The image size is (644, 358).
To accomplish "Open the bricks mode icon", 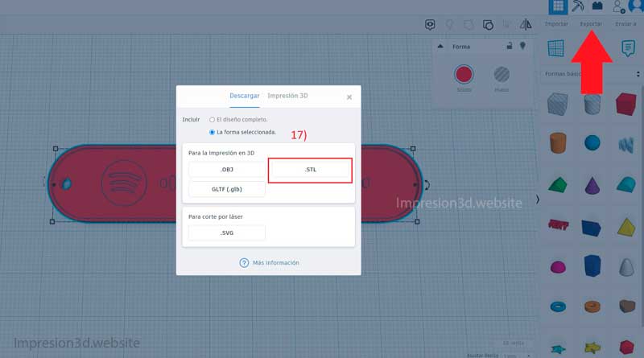I will point(597,6).
